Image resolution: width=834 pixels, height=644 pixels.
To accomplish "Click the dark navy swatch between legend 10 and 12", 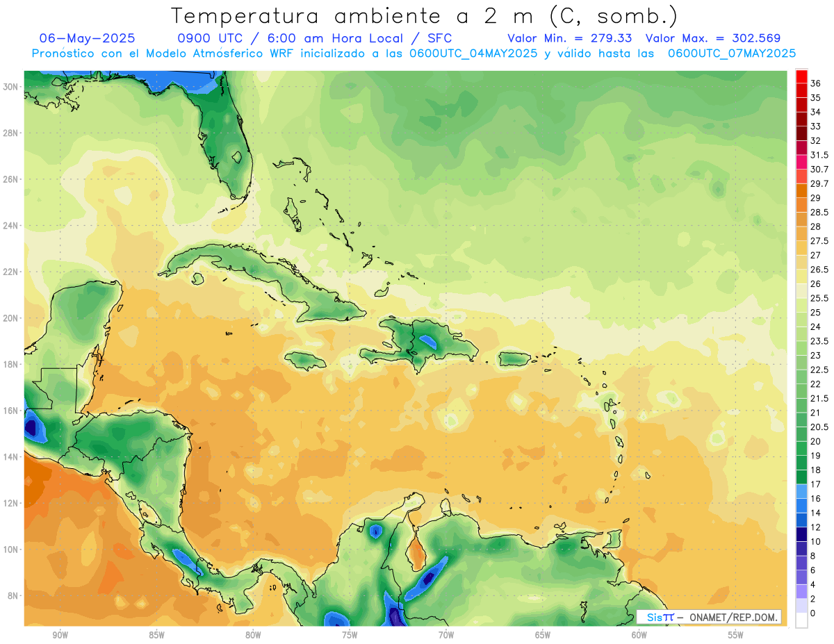I will pos(801,534).
